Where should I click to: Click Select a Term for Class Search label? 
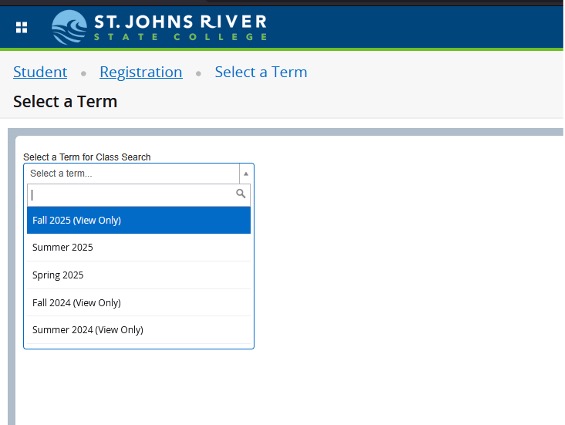click(87, 157)
